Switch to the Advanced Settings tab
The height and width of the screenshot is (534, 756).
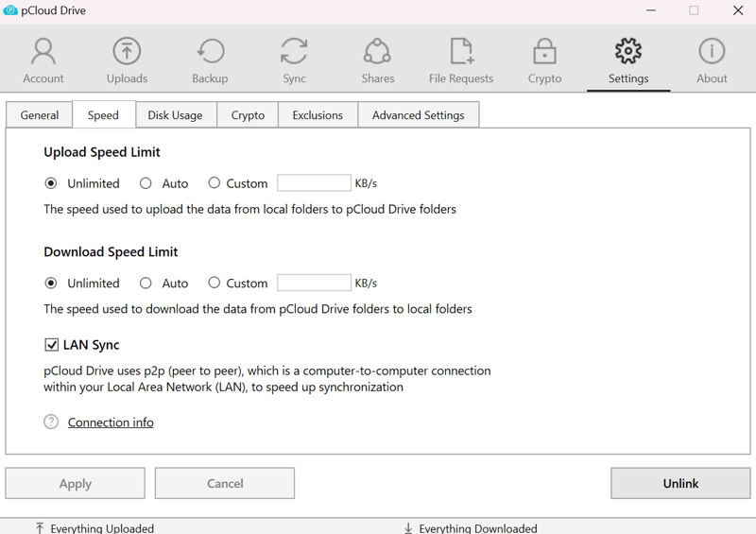point(418,115)
